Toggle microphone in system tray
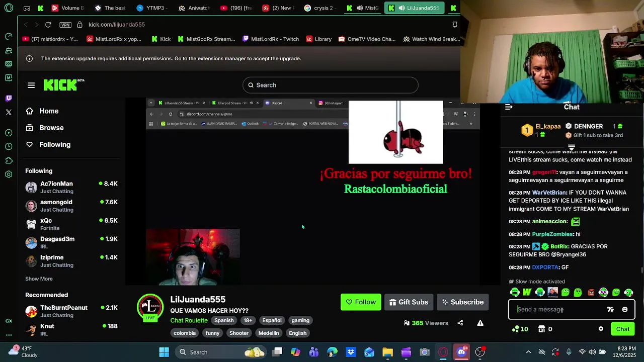The height and width of the screenshot is (362, 644). tap(569, 352)
